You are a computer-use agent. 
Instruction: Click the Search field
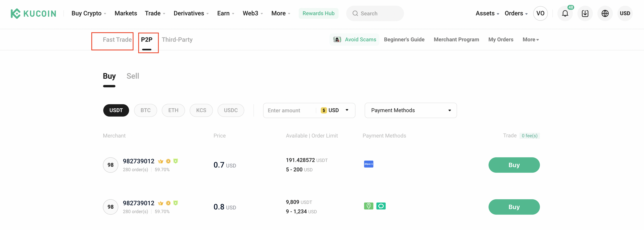pyautogui.click(x=375, y=13)
